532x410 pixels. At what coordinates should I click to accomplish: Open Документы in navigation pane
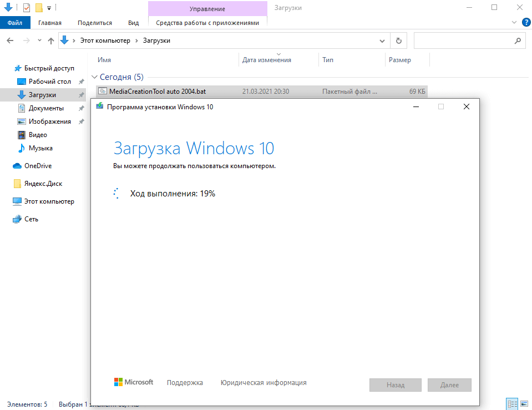(x=40, y=108)
